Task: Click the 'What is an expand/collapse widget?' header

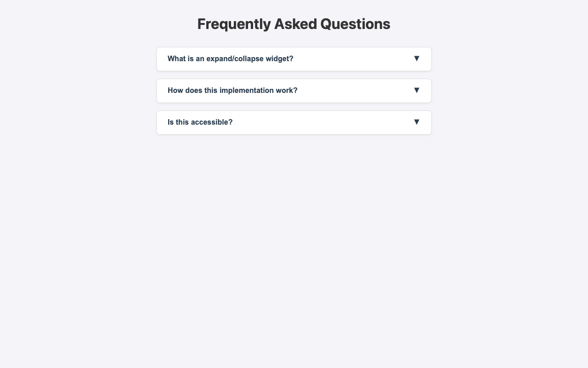Action: (x=230, y=58)
